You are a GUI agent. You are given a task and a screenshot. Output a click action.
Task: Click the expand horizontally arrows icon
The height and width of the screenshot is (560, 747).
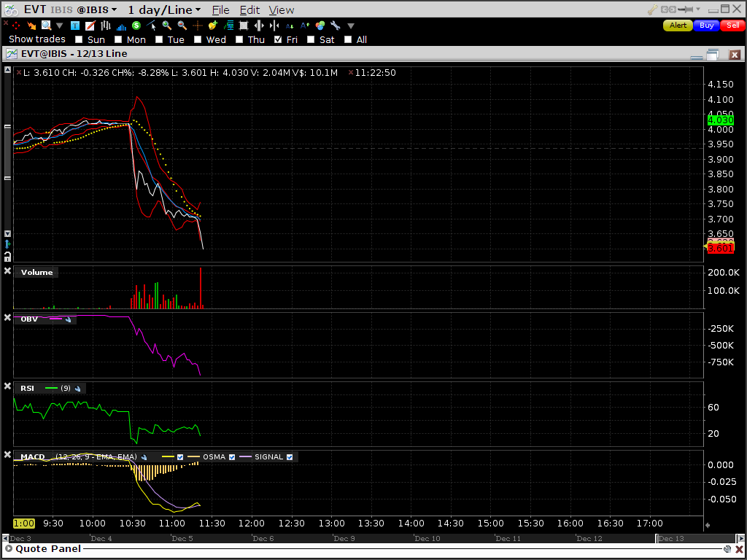click(259, 26)
